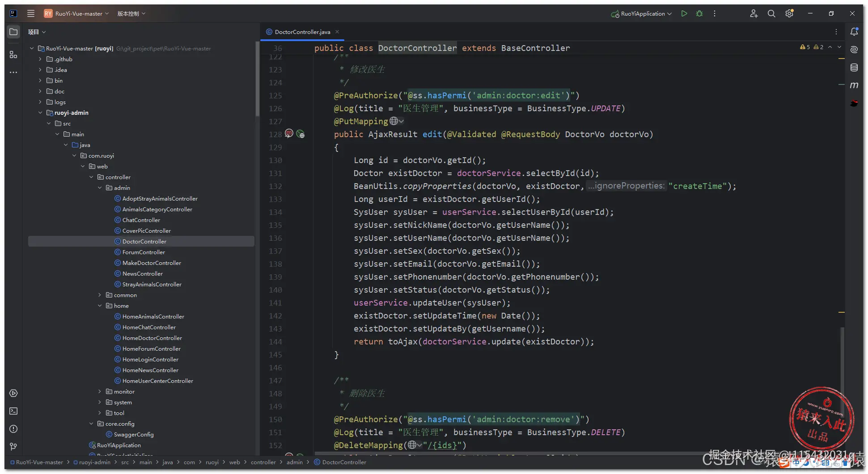Open the 项目 view dropdown

click(x=37, y=32)
